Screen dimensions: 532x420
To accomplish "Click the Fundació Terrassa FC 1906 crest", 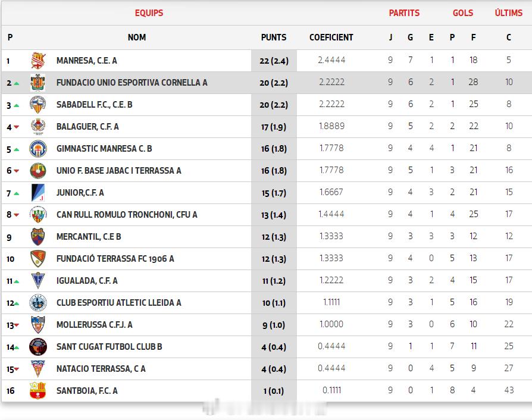I will click(x=37, y=259).
